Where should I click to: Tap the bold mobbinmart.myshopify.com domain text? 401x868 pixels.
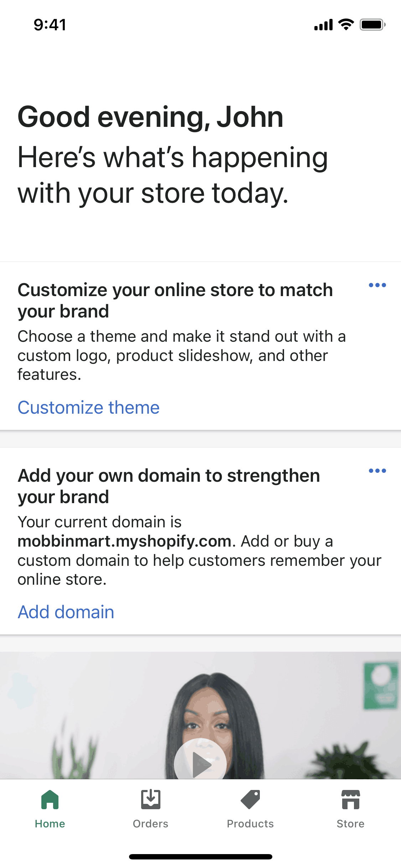pos(125,541)
